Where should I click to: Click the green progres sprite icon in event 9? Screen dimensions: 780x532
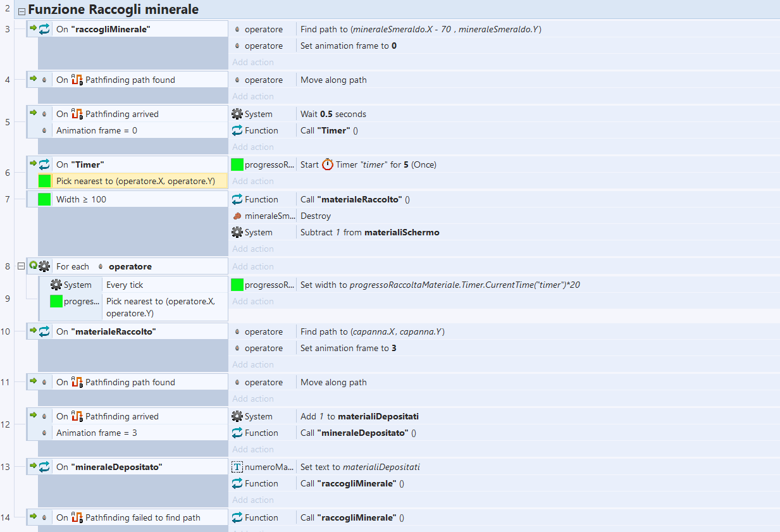pyautogui.click(x=56, y=301)
